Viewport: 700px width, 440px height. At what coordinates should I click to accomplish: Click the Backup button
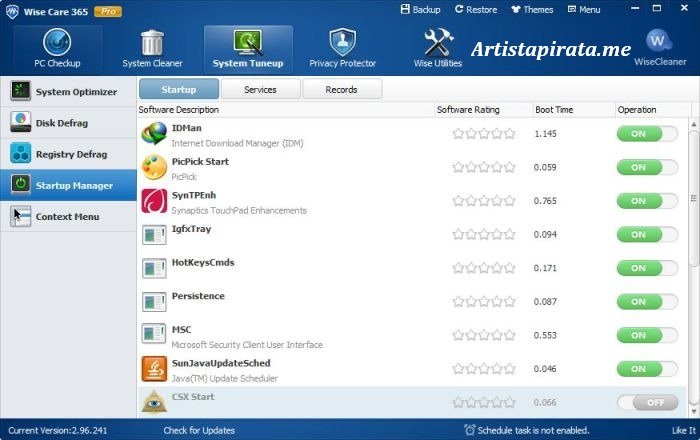[421, 9]
